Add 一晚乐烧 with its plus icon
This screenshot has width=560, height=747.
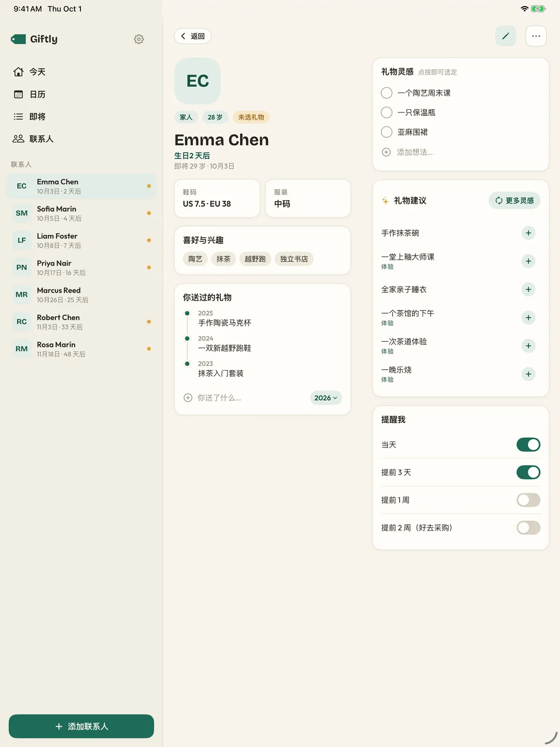[528, 374]
